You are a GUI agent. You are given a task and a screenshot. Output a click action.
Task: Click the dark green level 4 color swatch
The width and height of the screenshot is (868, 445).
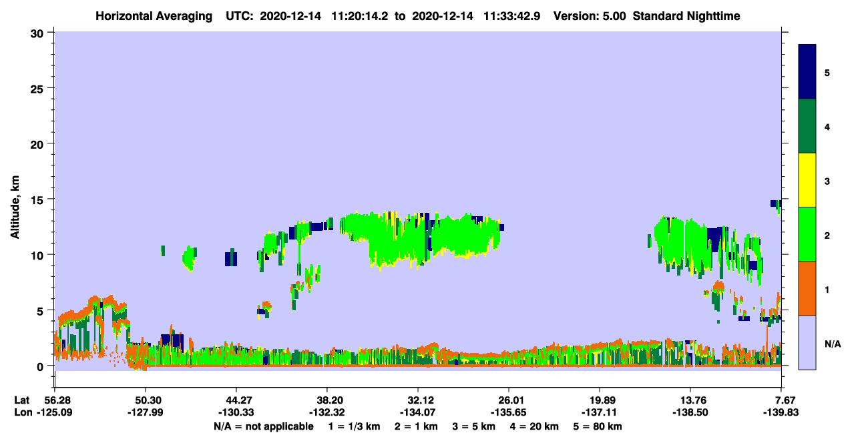[807, 126]
